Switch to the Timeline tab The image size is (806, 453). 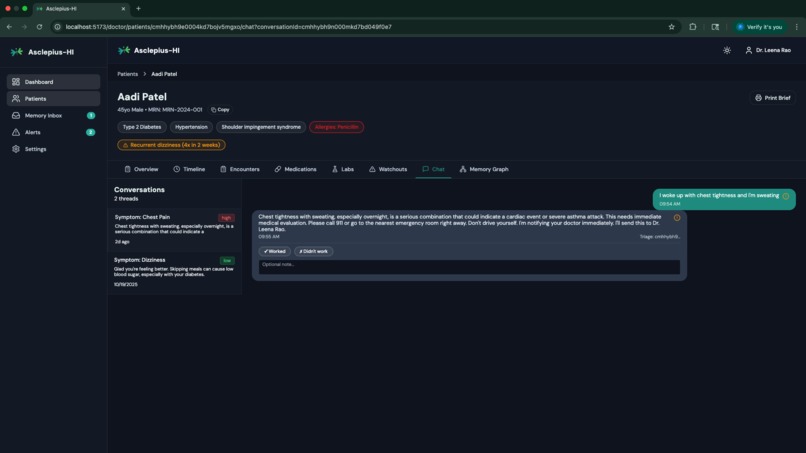pos(189,169)
